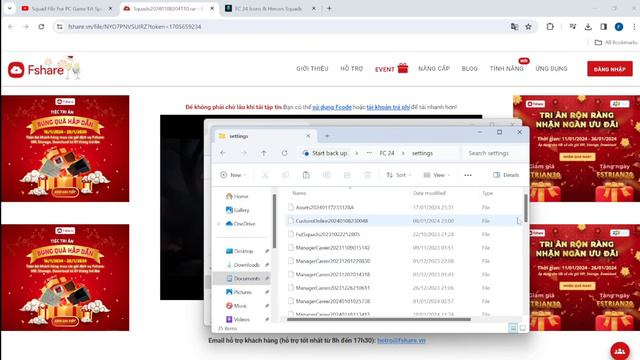The image size is (640, 360).
Task: Click the 'sử dụng Fcode' link
Action: tap(332, 107)
